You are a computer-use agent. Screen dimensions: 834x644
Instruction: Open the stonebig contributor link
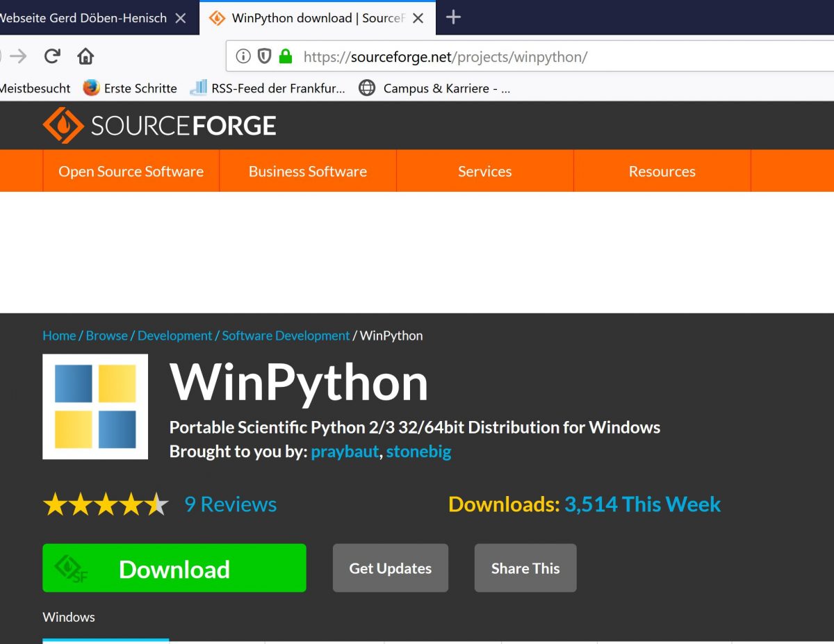(419, 452)
